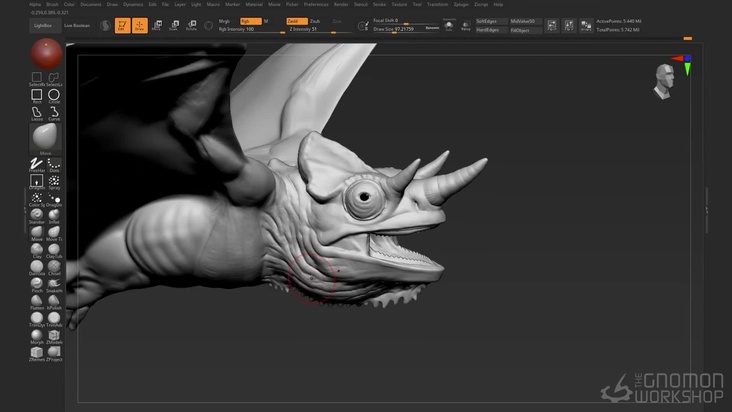Activate Draw mode button
Viewport: 732px width, 412px height.
coord(139,25)
